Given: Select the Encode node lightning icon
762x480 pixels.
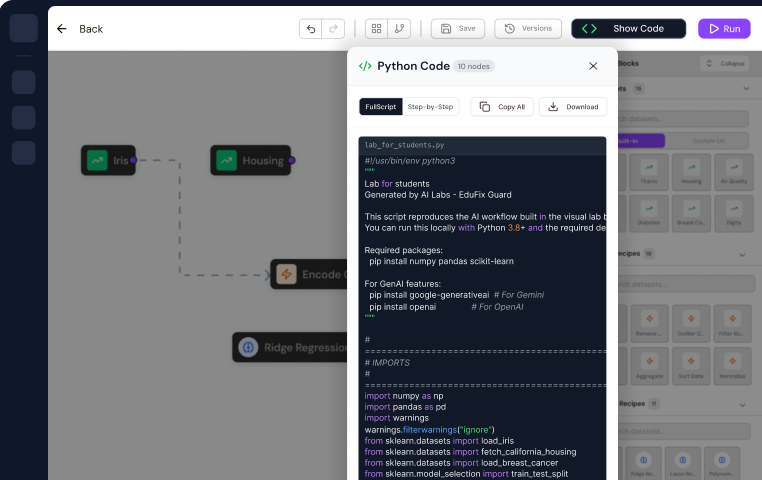Looking at the screenshot, I should pyautogui.click(x=286, y=274).
